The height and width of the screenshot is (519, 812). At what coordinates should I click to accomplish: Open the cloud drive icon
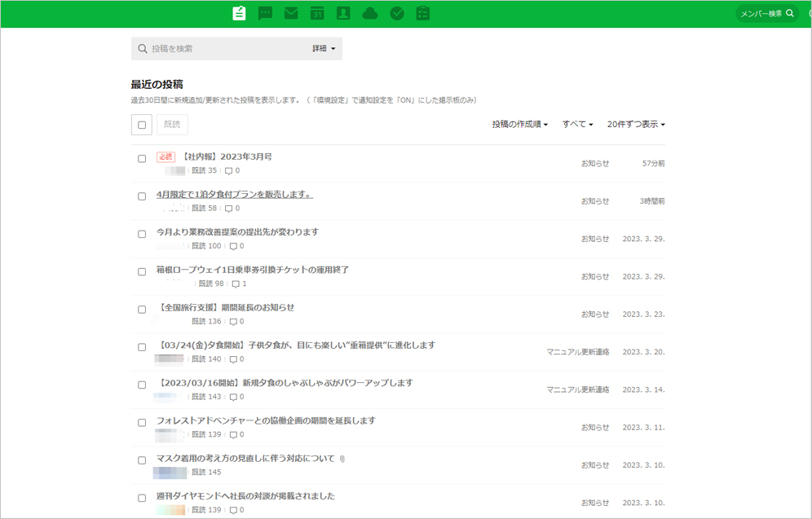370,14
